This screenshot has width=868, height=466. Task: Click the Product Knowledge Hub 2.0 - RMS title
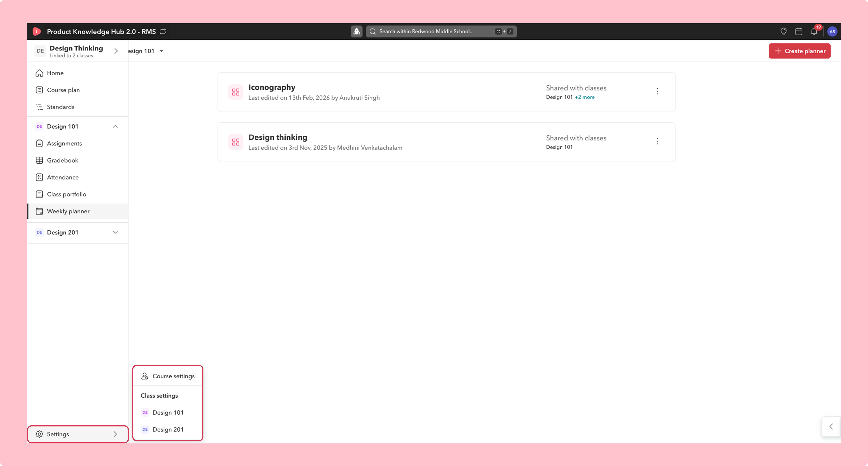[x=101, y=31]
